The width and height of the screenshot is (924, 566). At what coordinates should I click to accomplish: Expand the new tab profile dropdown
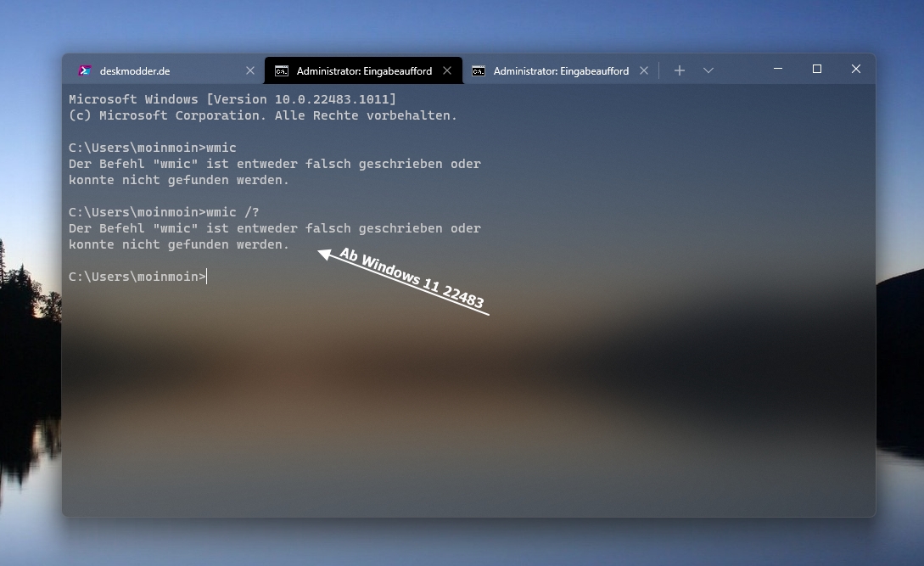point(708,70)
